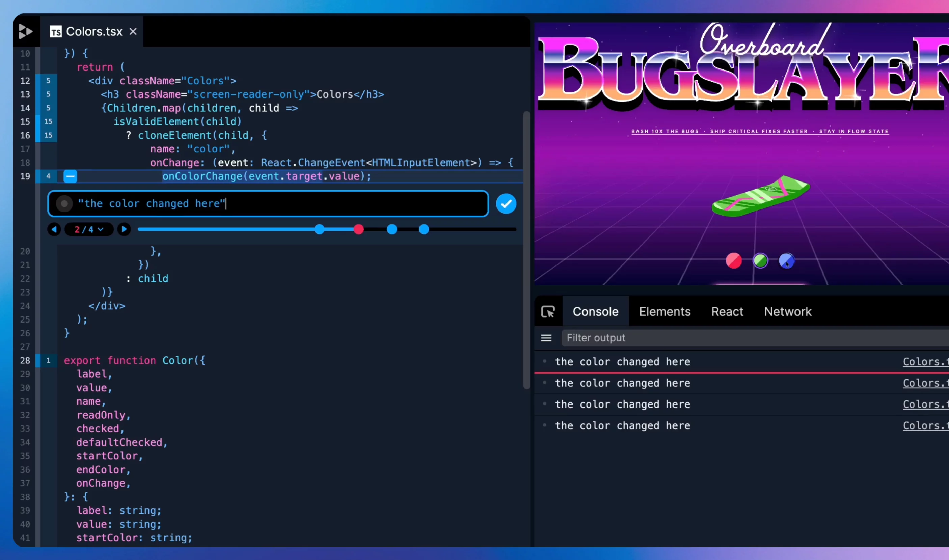Click the back navigation arrow
The image size is (949, 560).
(55, 229)
